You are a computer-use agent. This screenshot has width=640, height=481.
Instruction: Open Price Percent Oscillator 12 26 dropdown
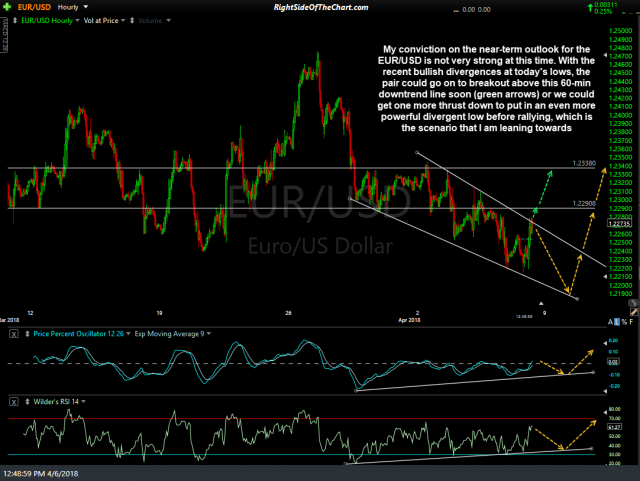click(128, 334)
